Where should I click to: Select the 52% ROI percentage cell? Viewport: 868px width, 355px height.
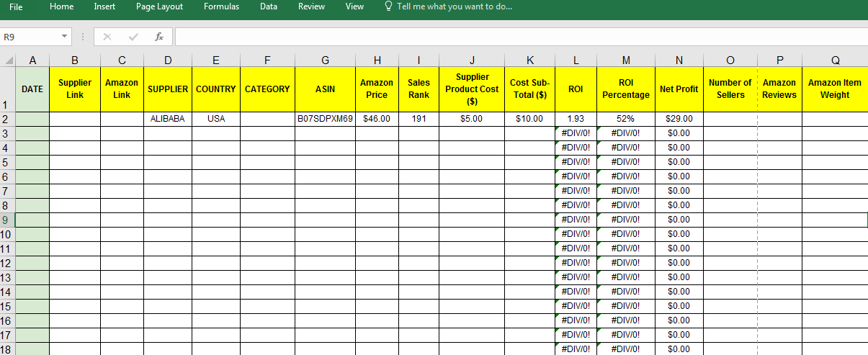(626, 119)
